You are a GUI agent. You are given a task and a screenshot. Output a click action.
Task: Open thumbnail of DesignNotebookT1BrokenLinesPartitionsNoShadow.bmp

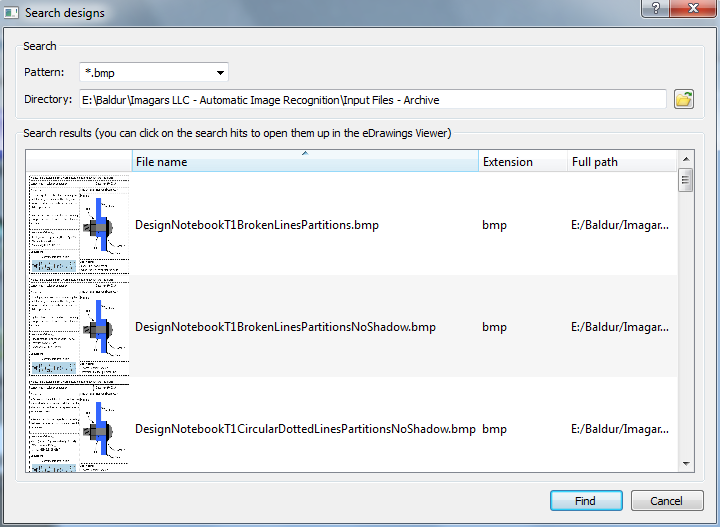79,327
